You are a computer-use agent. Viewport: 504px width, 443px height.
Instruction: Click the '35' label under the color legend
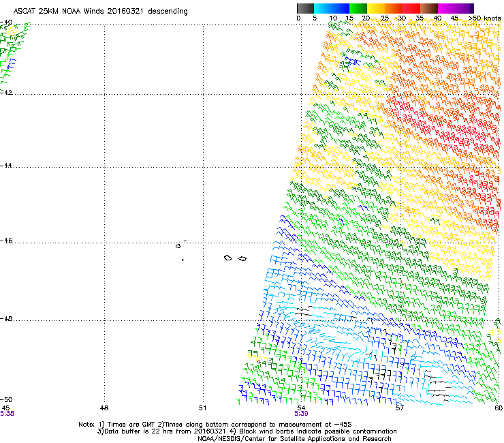pyautogui.click(x=420, y=18)
